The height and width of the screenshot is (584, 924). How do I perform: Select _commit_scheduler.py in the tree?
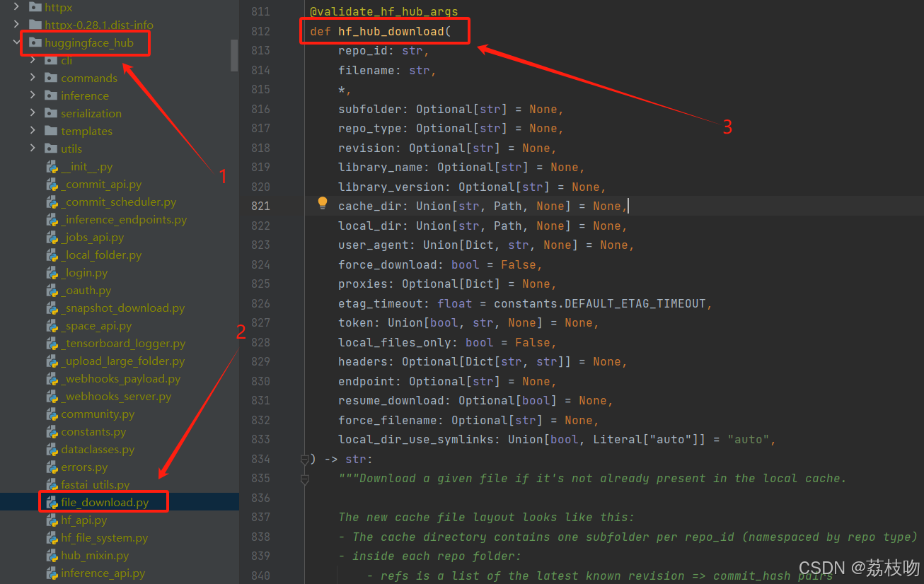pyautogui.click(x=120, y=202)
